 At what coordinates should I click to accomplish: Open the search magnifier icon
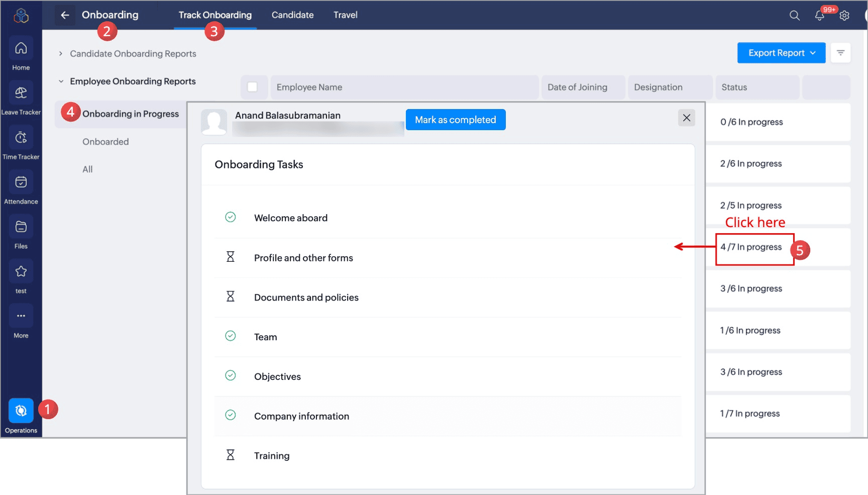point(794,16)
